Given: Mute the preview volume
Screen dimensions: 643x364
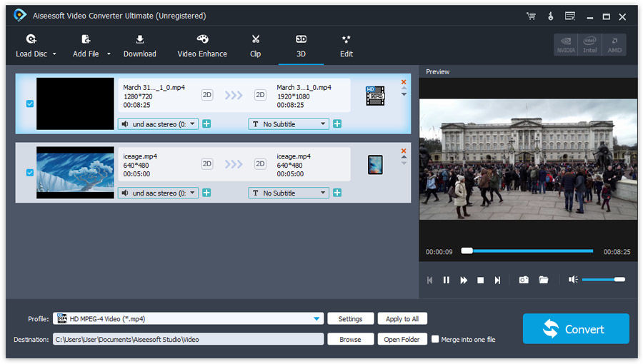Looking at the screenshot, I should pyautogui.click(x=573, y=279).
